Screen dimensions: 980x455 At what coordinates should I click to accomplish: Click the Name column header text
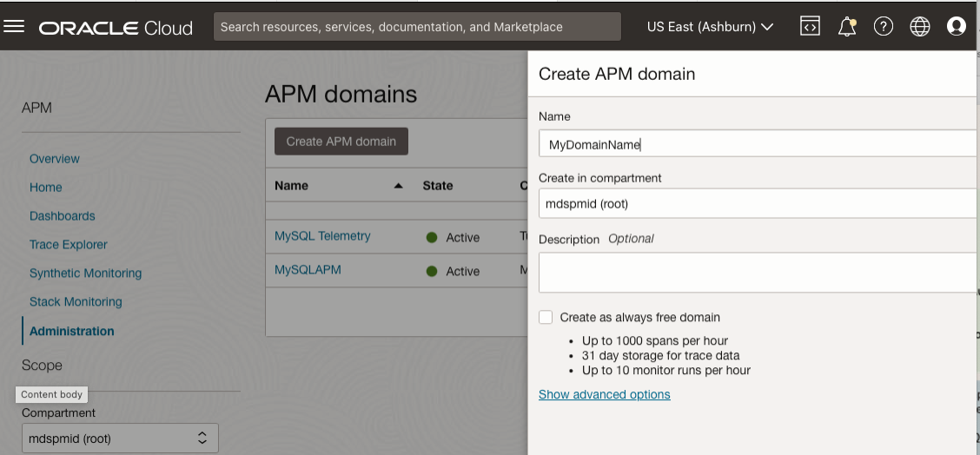point(291,186)
